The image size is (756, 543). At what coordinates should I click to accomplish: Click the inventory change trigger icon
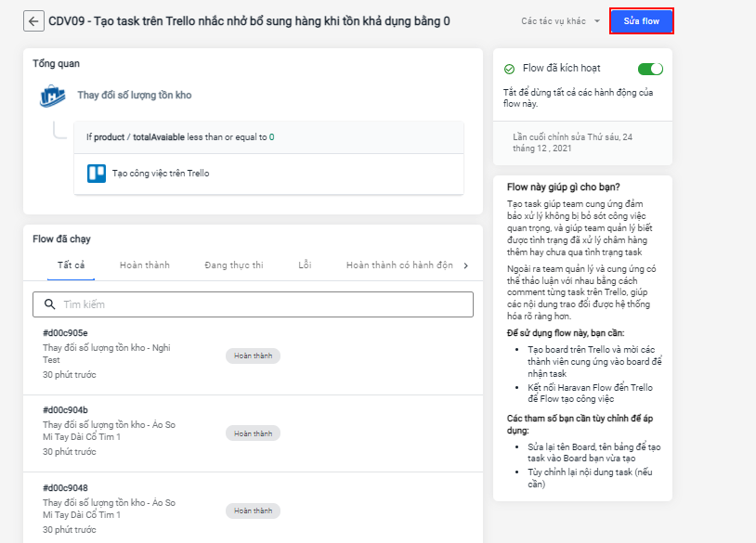click(52, 96)
